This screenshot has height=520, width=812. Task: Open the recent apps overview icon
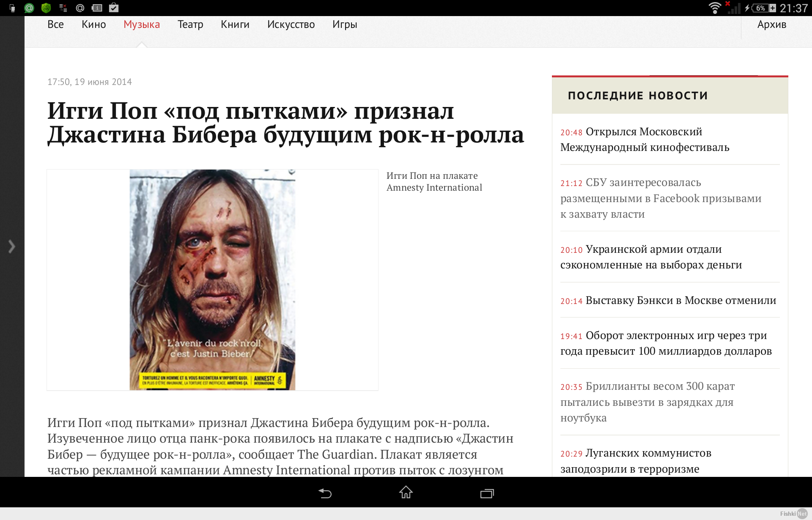pyautogui.click(x=487, y=493)
